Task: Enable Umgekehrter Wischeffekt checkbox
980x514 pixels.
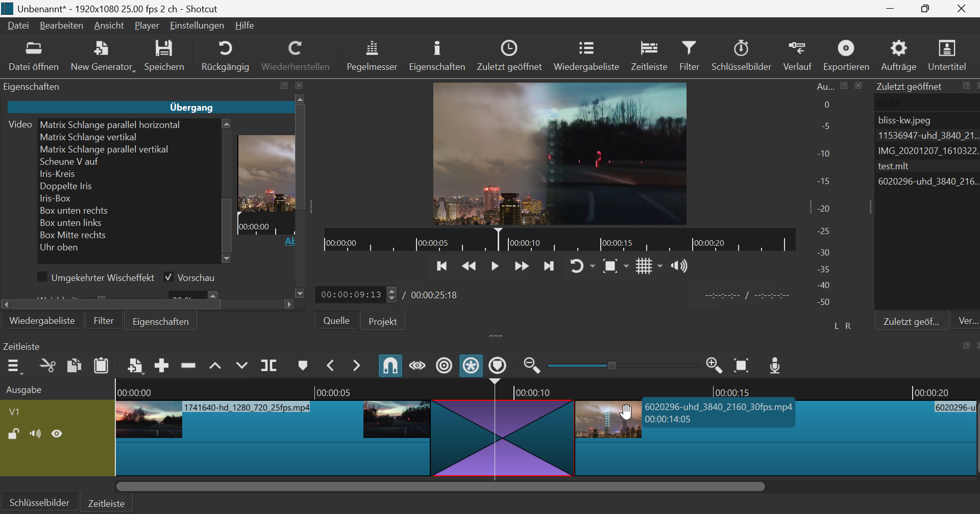Action: pyautogui.click(x=43, y=277)
